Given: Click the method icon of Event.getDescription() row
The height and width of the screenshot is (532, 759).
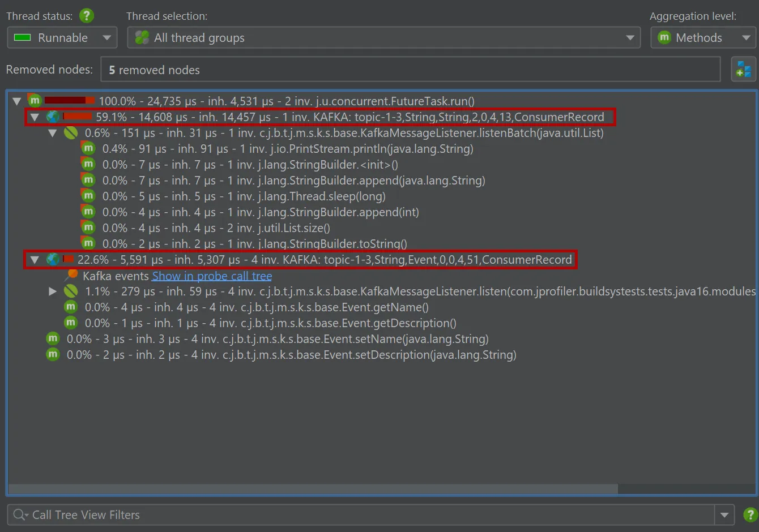Looking at the screenshot, I should 71,323.
